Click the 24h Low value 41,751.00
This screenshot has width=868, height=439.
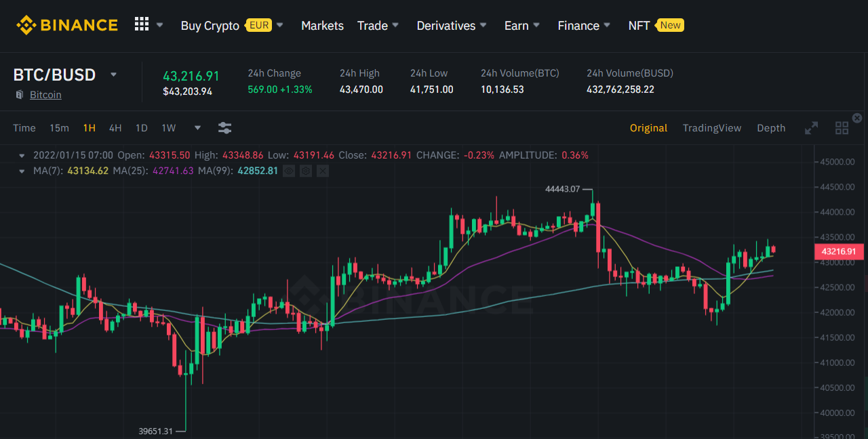click(x=432, y=89)
